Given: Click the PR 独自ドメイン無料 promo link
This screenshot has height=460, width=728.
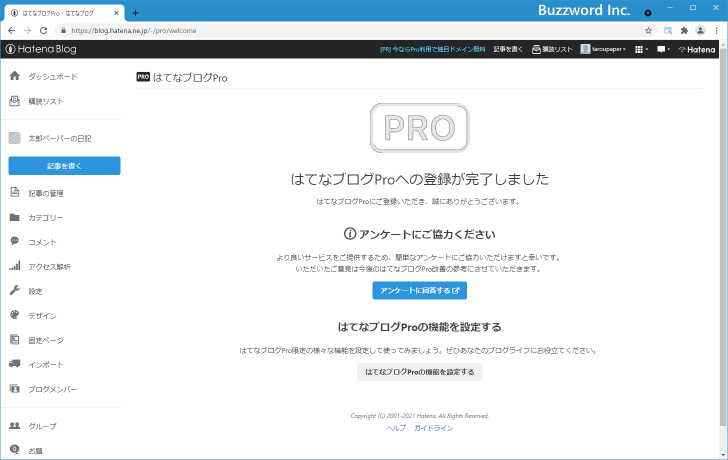Looking at the screenshot, I should click(432, 49).
